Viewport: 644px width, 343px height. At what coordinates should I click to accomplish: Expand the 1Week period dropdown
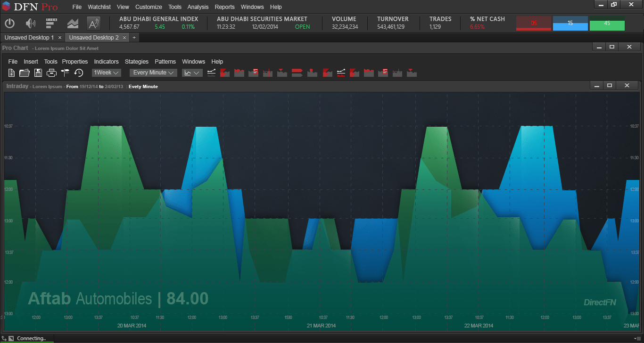pyautogui.click(x=107, y=73)
